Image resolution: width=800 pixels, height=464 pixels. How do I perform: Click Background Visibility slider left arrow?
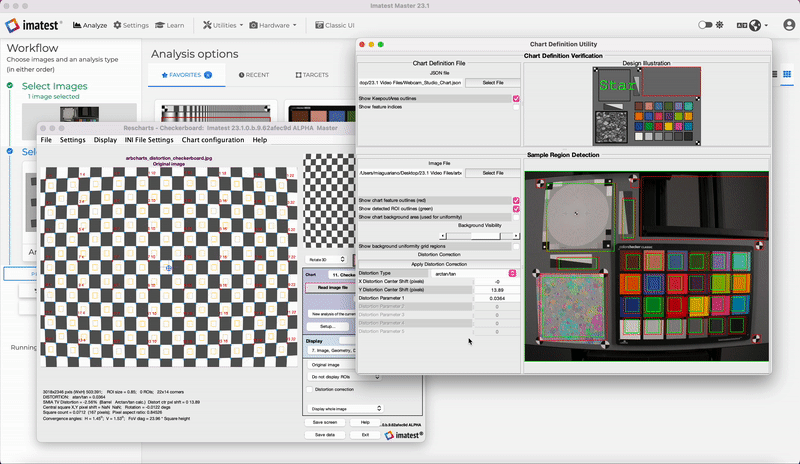[443, 236]
